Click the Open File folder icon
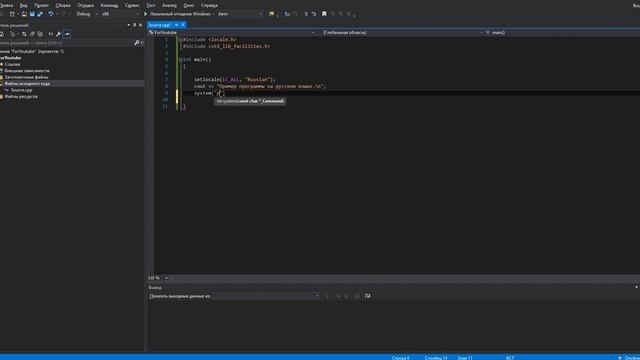 pyautogui.click(x=24, y=14)
